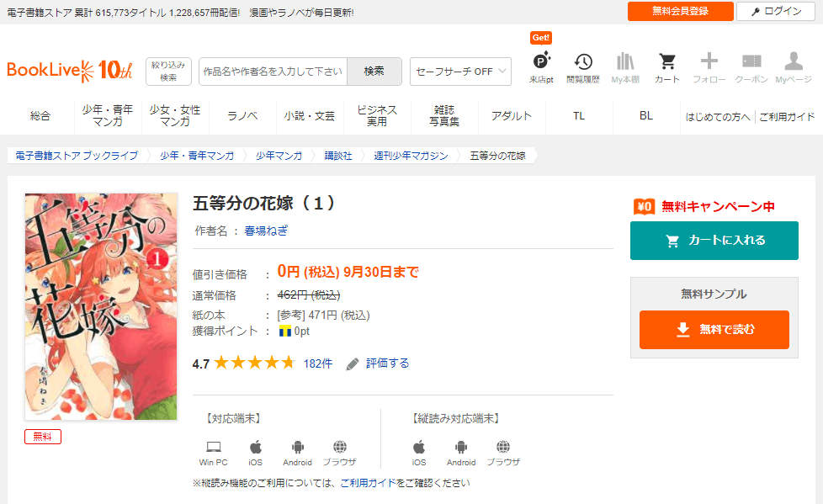The width and height of the screenshot is (823, 504).
Task: Click the カートに入れる button
Action: [x=714, y=241]
